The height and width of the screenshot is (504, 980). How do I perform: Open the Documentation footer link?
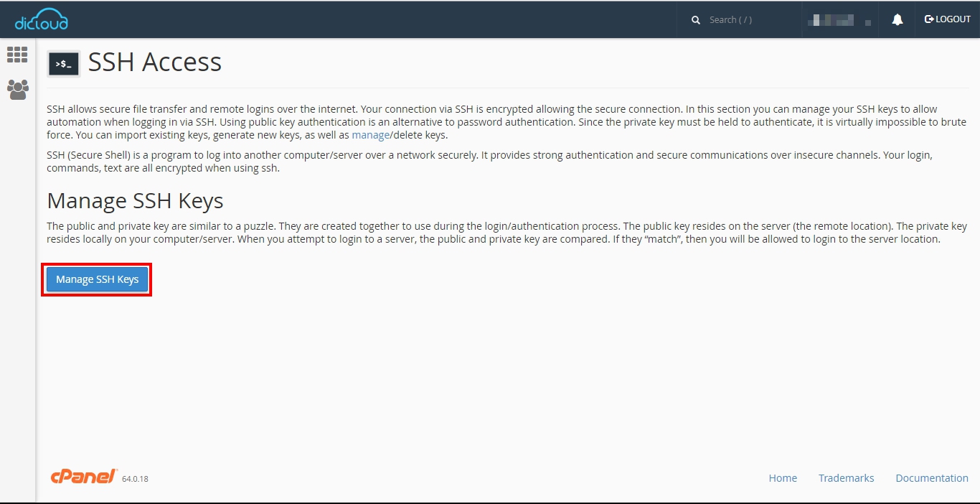click(x=931, y=478)
